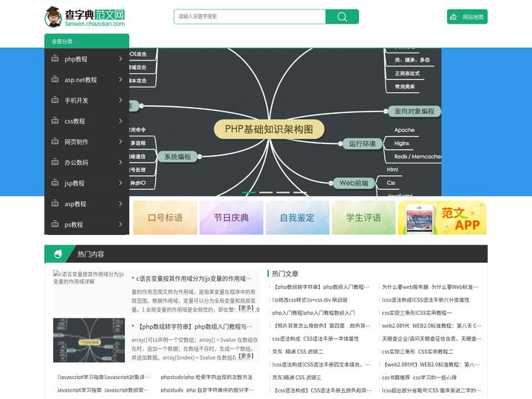Viewport: 532px width, 399px height.
Task: Select the fourth carousel slide indicator
Action: (300, 192)
